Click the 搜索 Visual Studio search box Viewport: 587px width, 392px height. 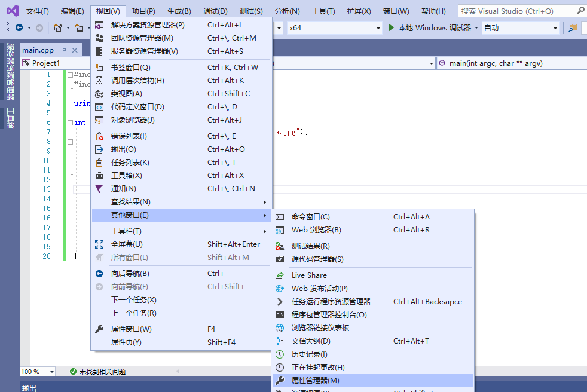pyautogui.click(x=516, y=11)
